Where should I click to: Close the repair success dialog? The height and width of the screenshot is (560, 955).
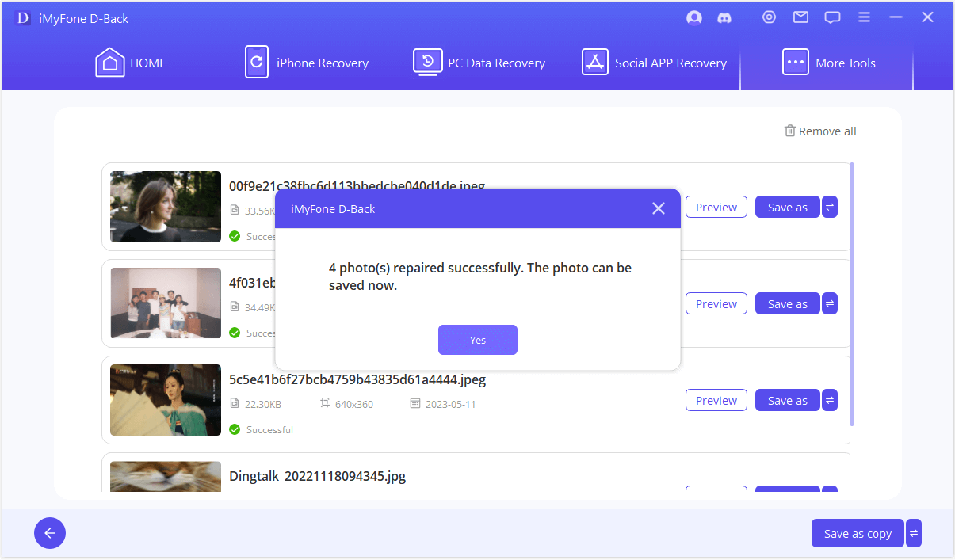point(658,208)
